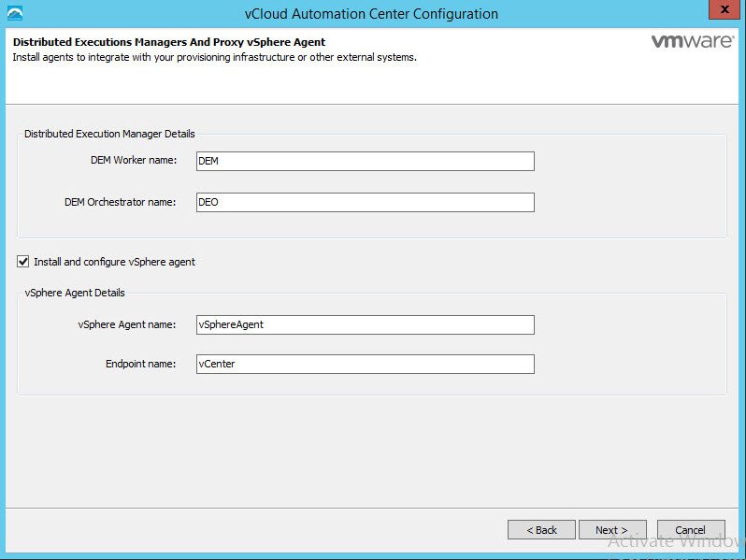Close the configuration window with the X button
This screenshot has width=746, height=560.
[x=720, y=11]
